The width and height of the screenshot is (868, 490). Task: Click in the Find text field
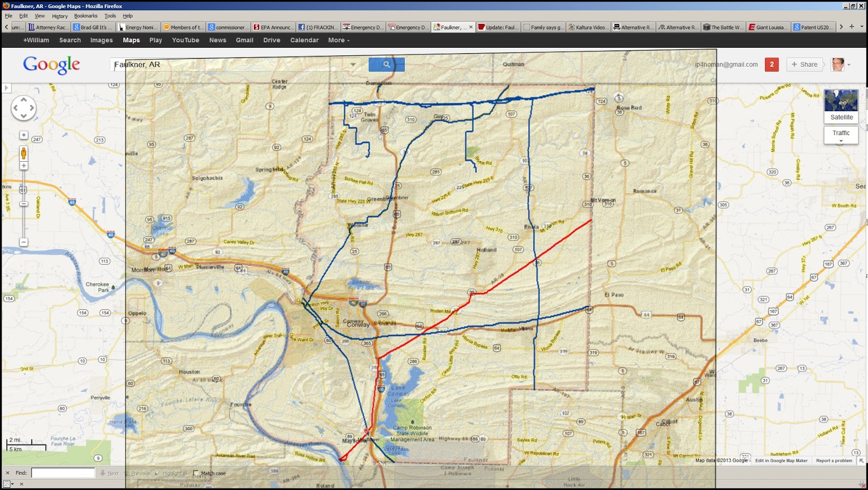[x=63, y=473]
